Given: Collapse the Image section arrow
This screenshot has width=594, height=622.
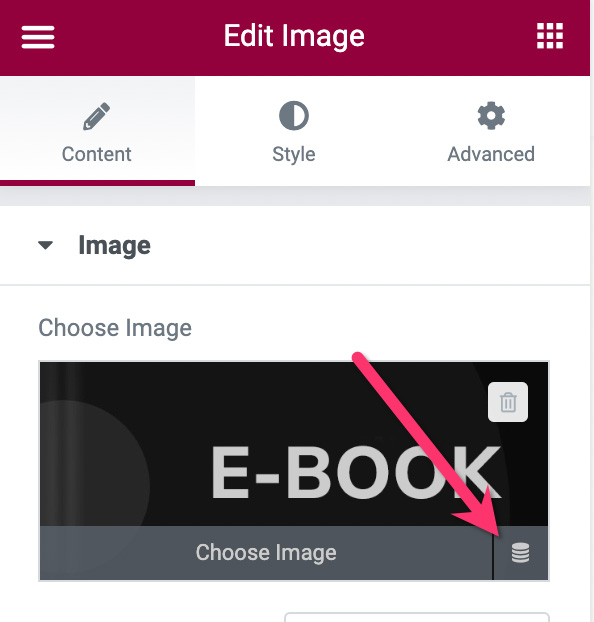Looking at the screenshot, I should tap(45, 245).
